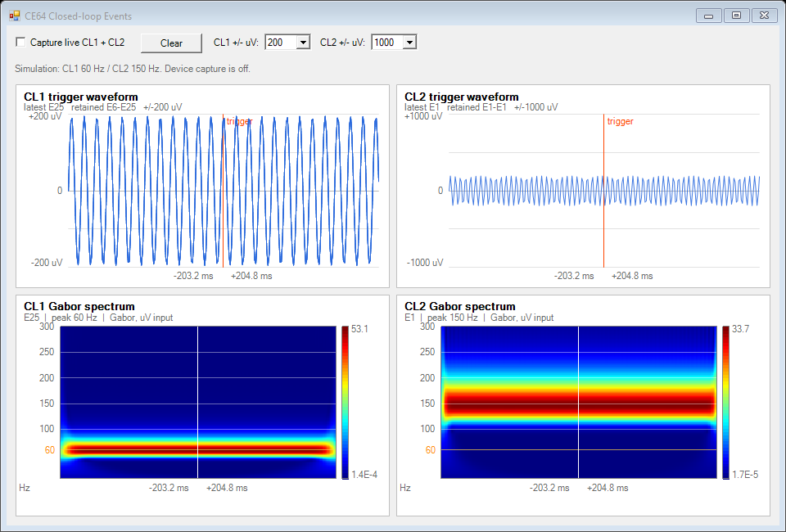The width and height of the screenshot is (786, 532).
Task: Click the '+1000 uV' axis label
Action: pos(423,116)
